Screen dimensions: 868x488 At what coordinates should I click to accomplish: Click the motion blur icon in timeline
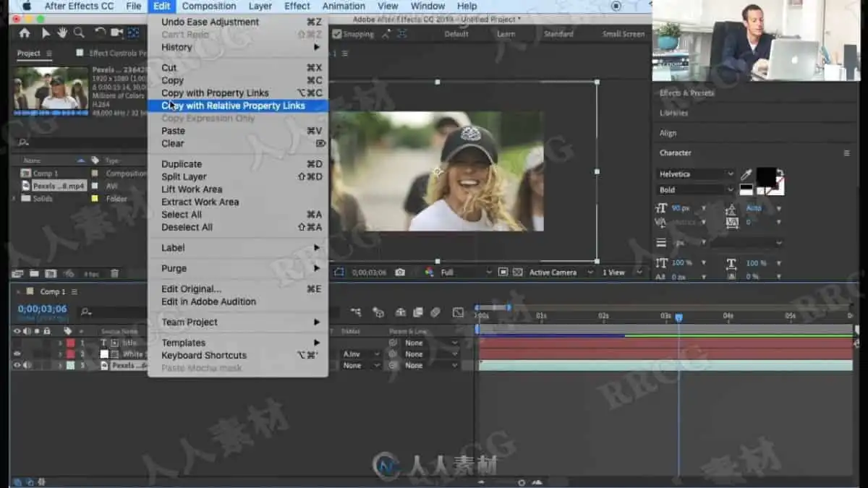[435, 312]
